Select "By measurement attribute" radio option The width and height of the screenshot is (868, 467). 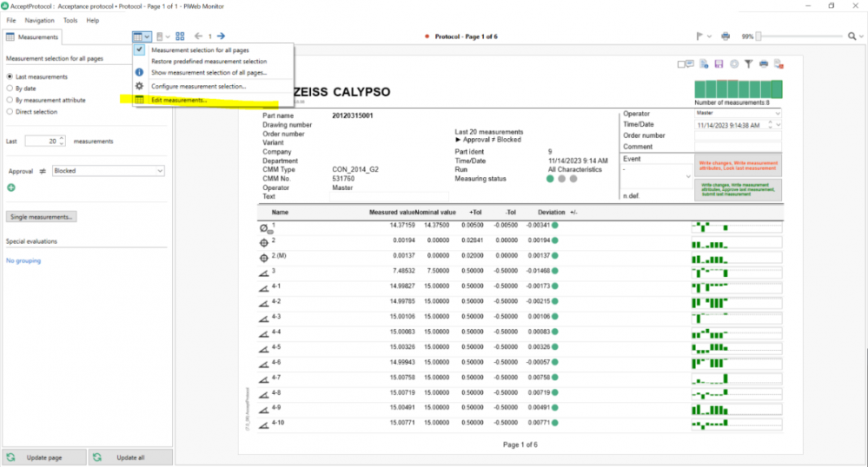pyautogui.click(x=10, y=100)
